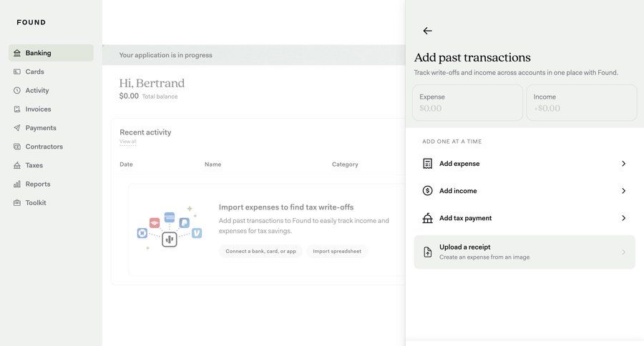Expand the Upload a receipt chevron
Image resolution: width=644 pixels, height=346 pixels.
623,252
